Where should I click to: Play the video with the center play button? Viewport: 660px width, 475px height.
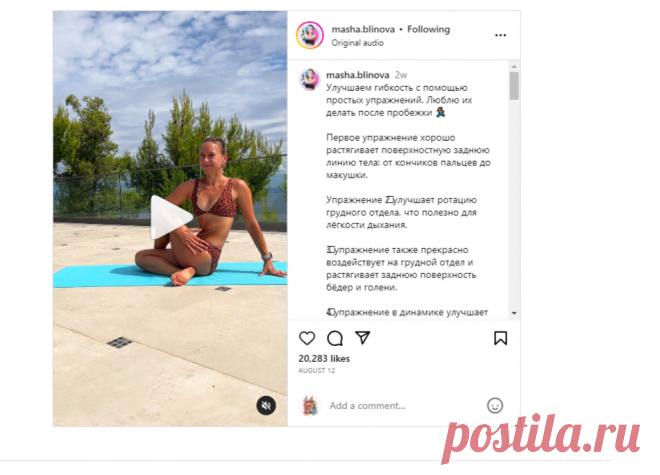(x=171, y=217)
